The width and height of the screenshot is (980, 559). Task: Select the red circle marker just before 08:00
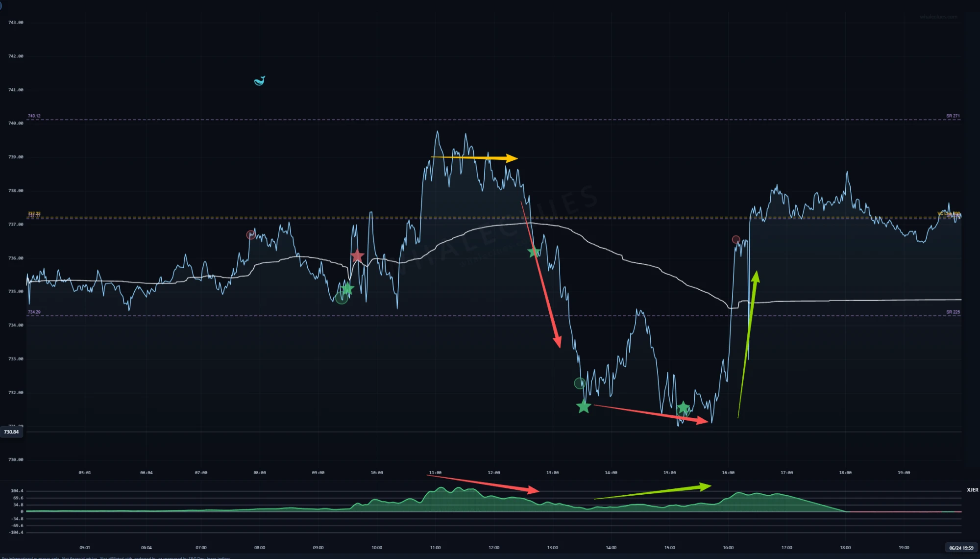(250, 235)
